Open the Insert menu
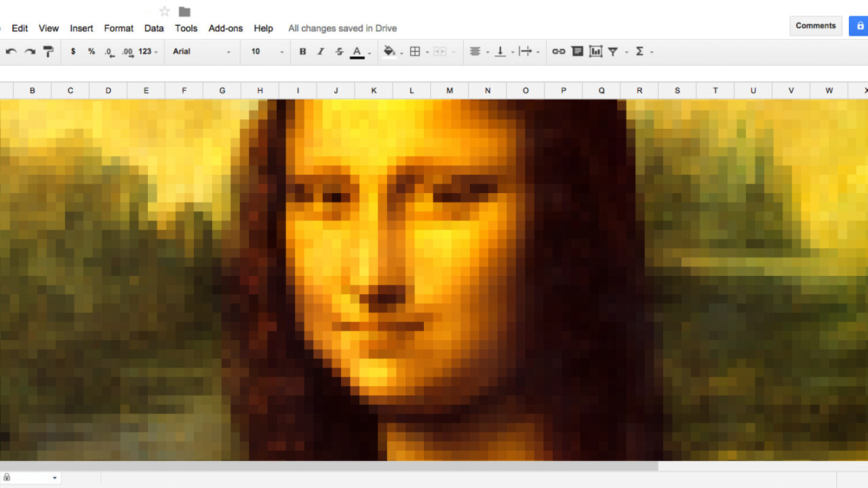Viewport: 868px width, 488px height. [81, 28]
